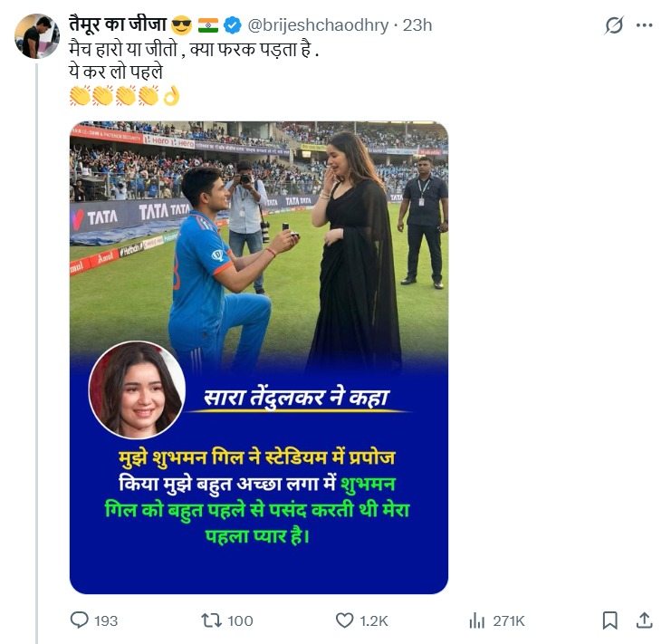Click the sunglasses emoji in the display name
671x644 pixels.
click(x=181, y=24)
